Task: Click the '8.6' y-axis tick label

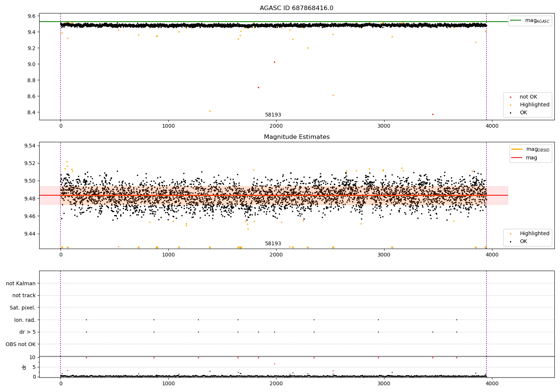Action: pyautogui.click(x=31, y=96)
